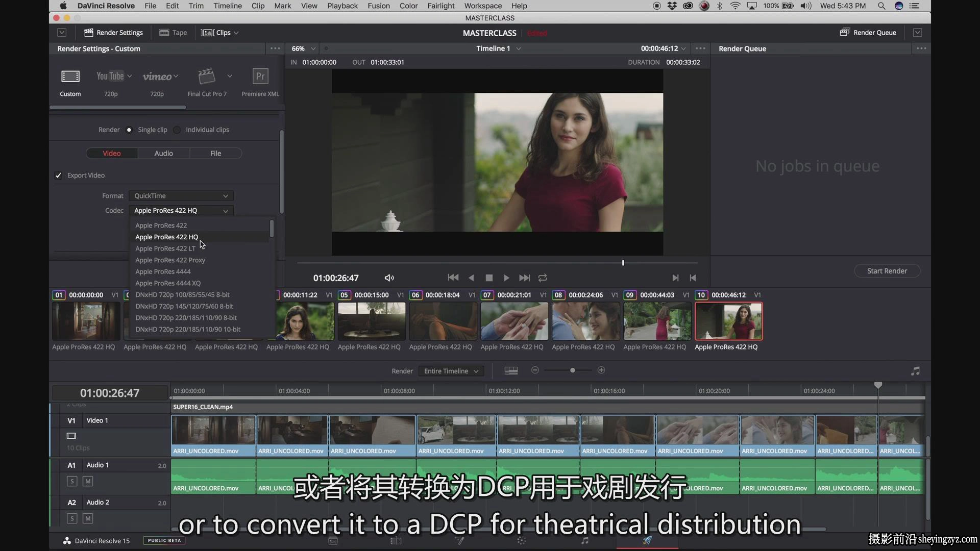Select the Premiere XML preset
980x551 pixels.
[260, 77]
